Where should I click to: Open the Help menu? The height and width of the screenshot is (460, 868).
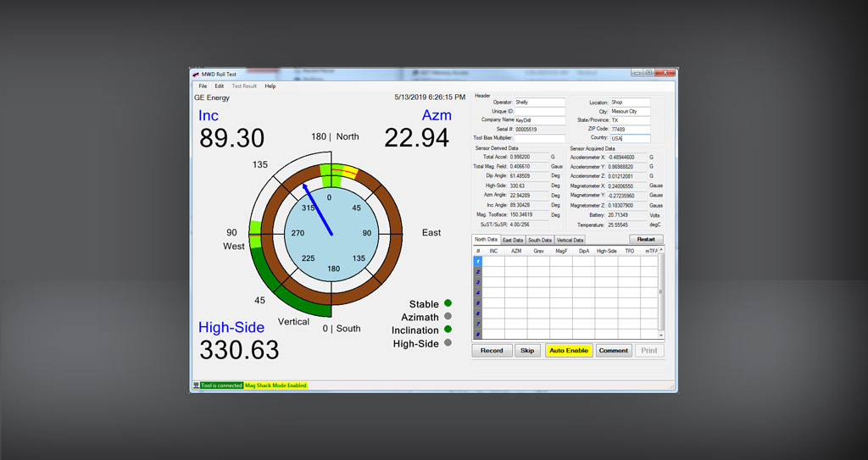pos(270,86)
